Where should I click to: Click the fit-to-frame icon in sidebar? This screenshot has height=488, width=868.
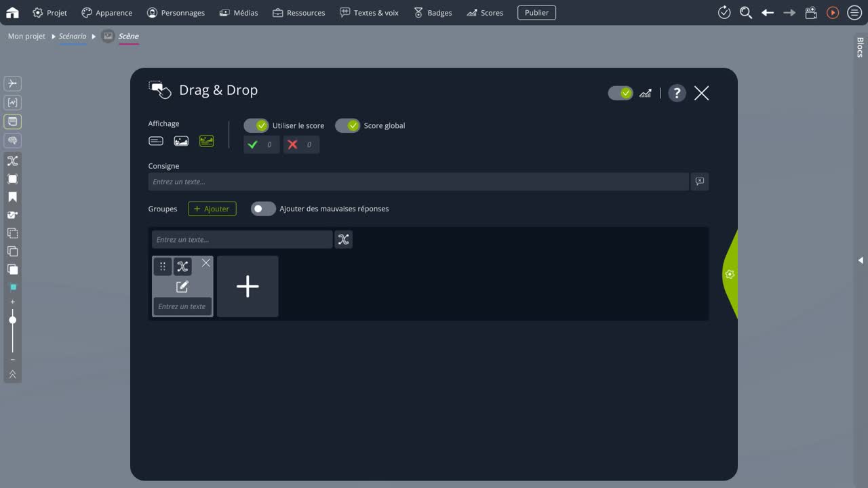12,179
